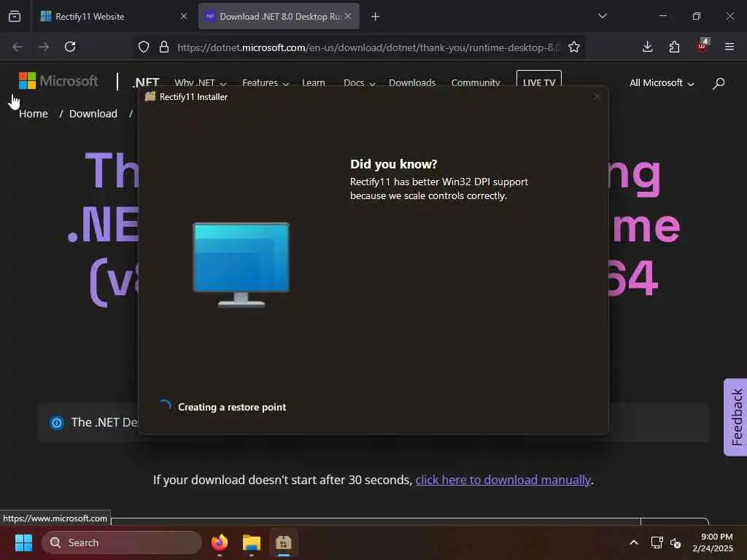
Task: Click the info icon beside The .NET De text
Action: pyautogui.click(x=57, y=422)
